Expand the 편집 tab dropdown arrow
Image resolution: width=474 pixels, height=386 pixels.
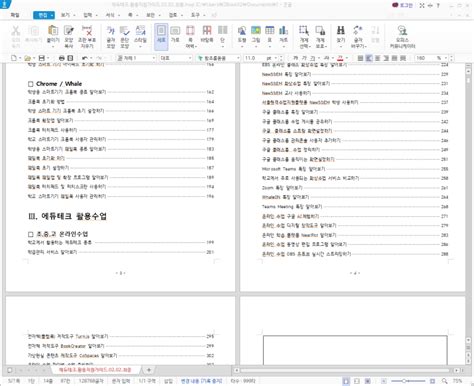(52, 15)
